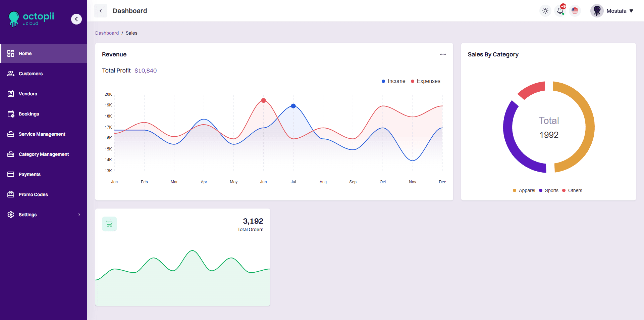Expand the Settings submenu chevron
The height and width of the screenshot is (320, 644).
click(x=79, y=215)
